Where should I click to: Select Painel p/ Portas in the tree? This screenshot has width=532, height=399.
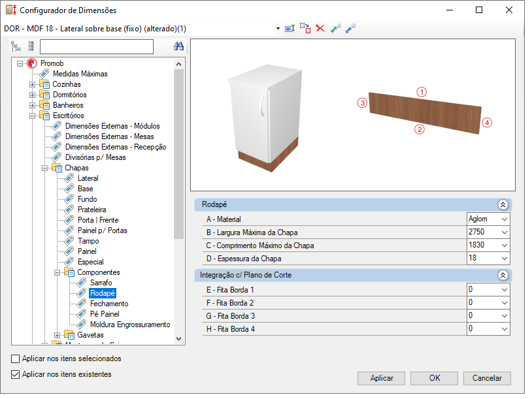point(103,231)
